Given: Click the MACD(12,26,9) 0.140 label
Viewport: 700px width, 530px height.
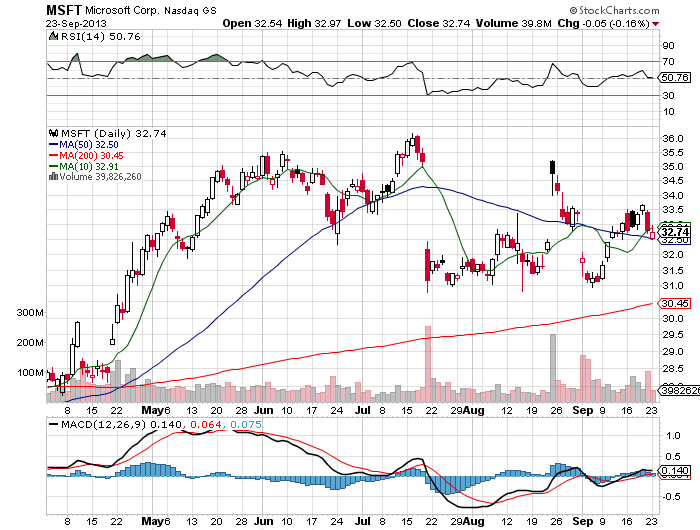Looking at the screenshot, I should coord(121,424).
